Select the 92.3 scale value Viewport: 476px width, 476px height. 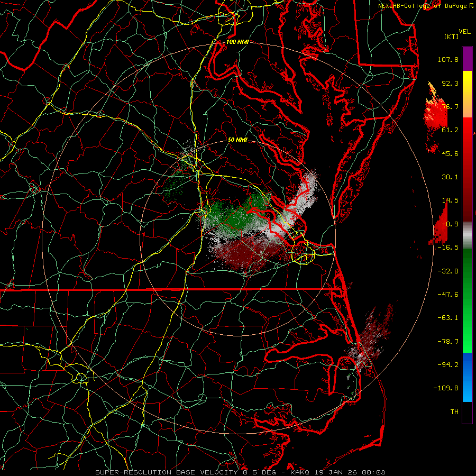click(x=450, y=83)
